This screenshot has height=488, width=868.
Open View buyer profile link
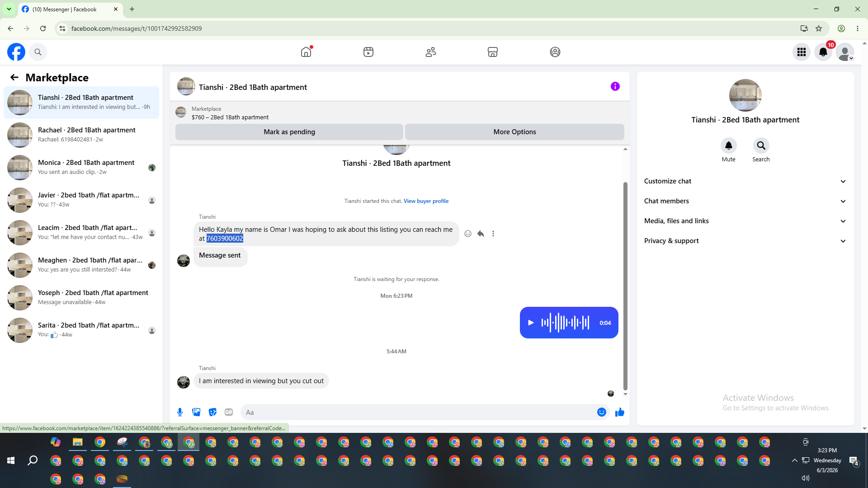point(426,201)
